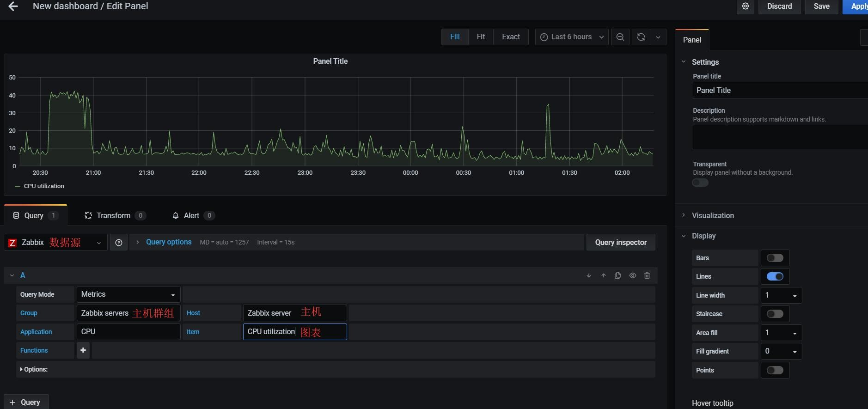The image size is (868, 409).
Task: Switch to the Transform tab
Action: click(115, 215)
